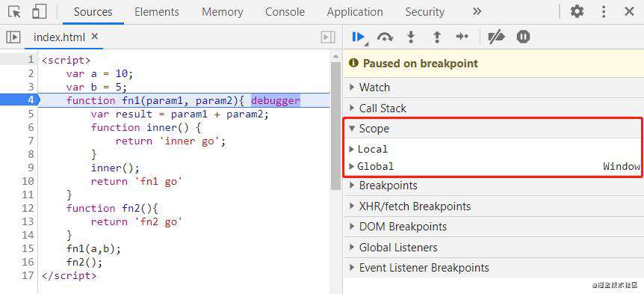The height and width of the screenshot is (294, 644).
Task: Step over next function call
Action: tap(385, 37)
